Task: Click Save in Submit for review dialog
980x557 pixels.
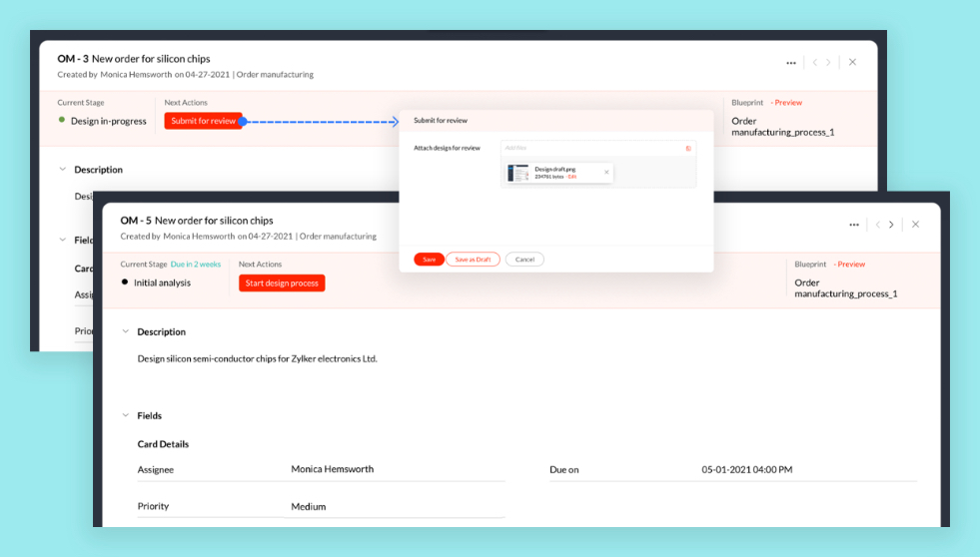Action: point(429,260)
